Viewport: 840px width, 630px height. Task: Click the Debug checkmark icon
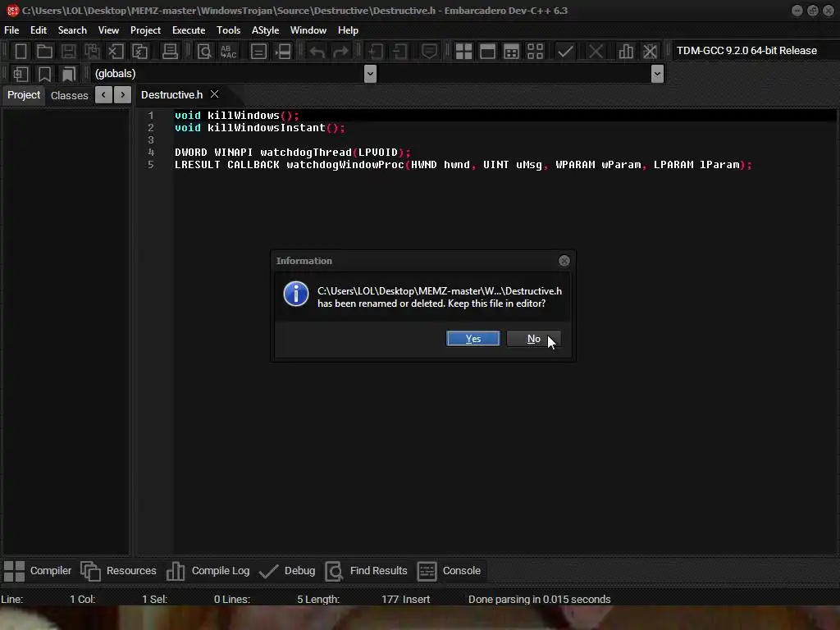click(566, 52)
